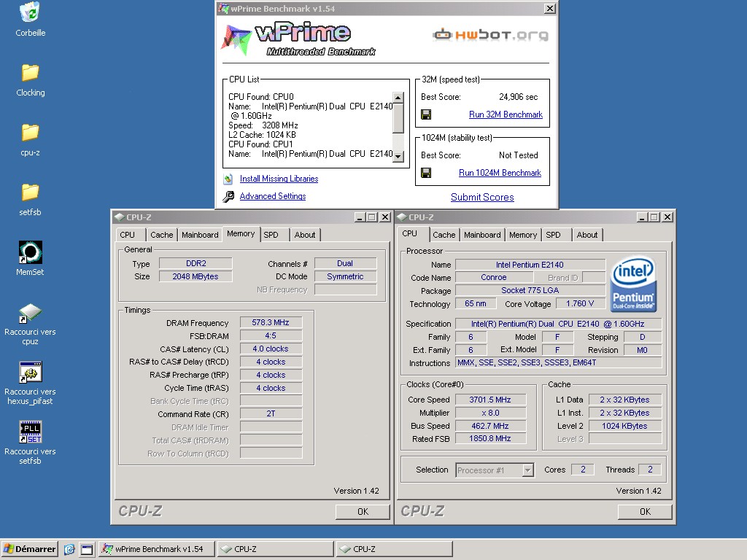Click the Best Score 24,906 sec value
The height and width of the screenshot is (560, 747).
pos(519,97)
